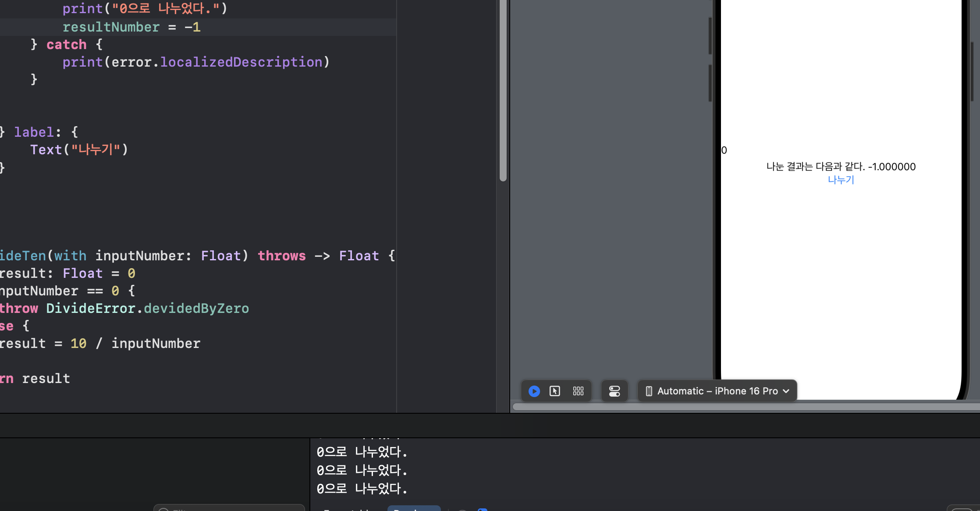Open the preview Variants grid
The image size is (980, 511).
tap(578, 391)
